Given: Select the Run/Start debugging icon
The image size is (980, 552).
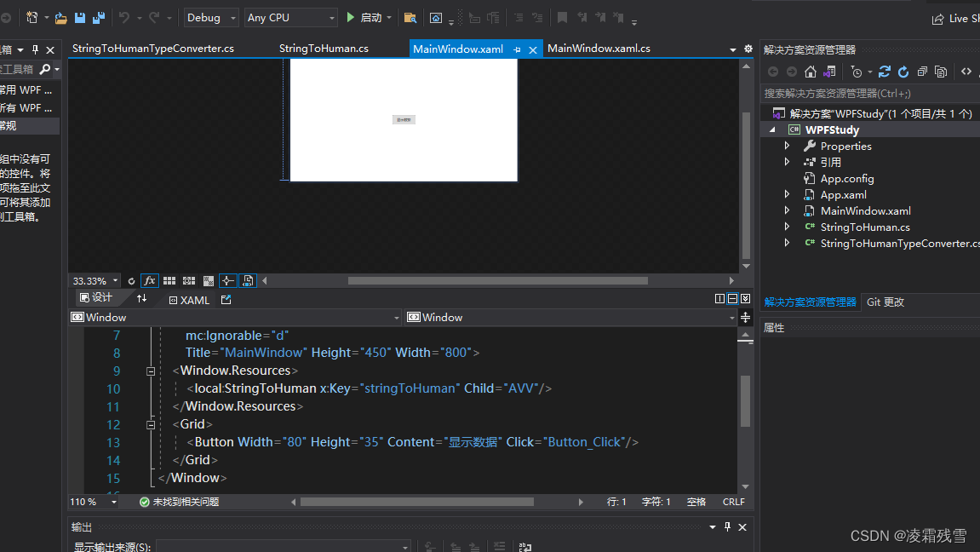Looking at the screenshot, I should [350, 17].
